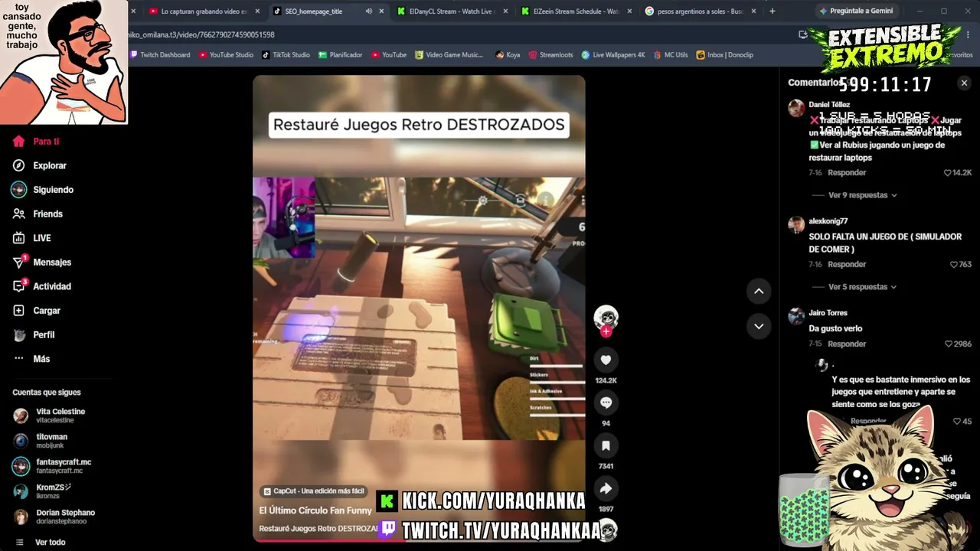Close the ElDanyCL Stream tab
The height and width of the screenshot is (551, 980).
(504, 11)
